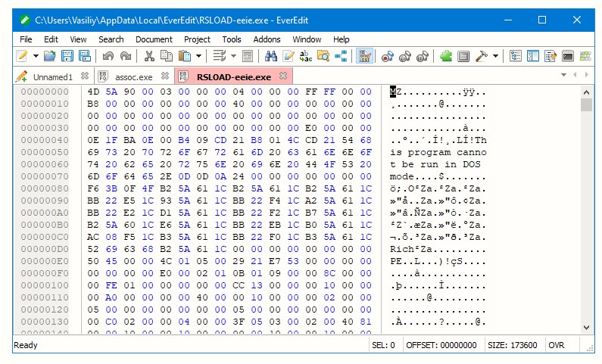Open the Addons menu
Viewport: 602px width, 364px height.
click(x=267, y=39)
